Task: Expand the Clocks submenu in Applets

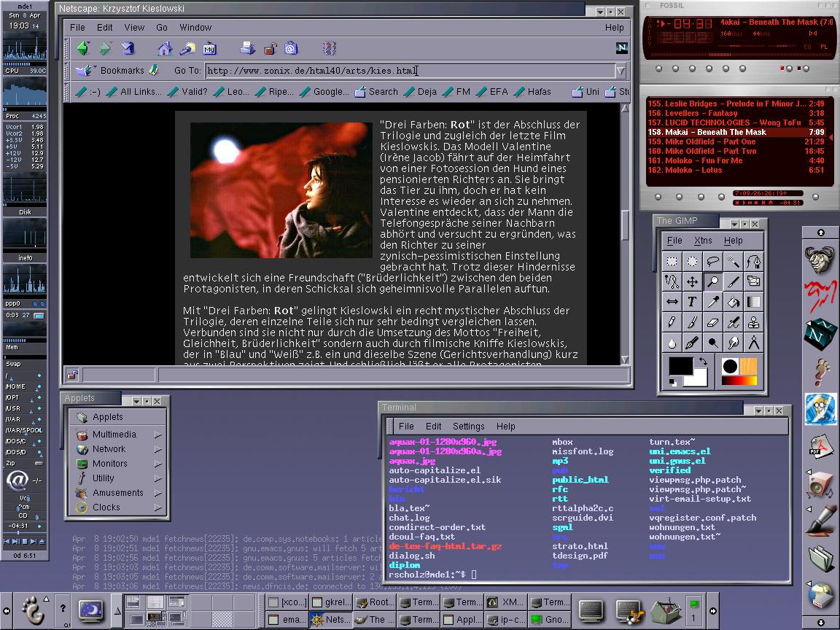Action: pos(117,507)
